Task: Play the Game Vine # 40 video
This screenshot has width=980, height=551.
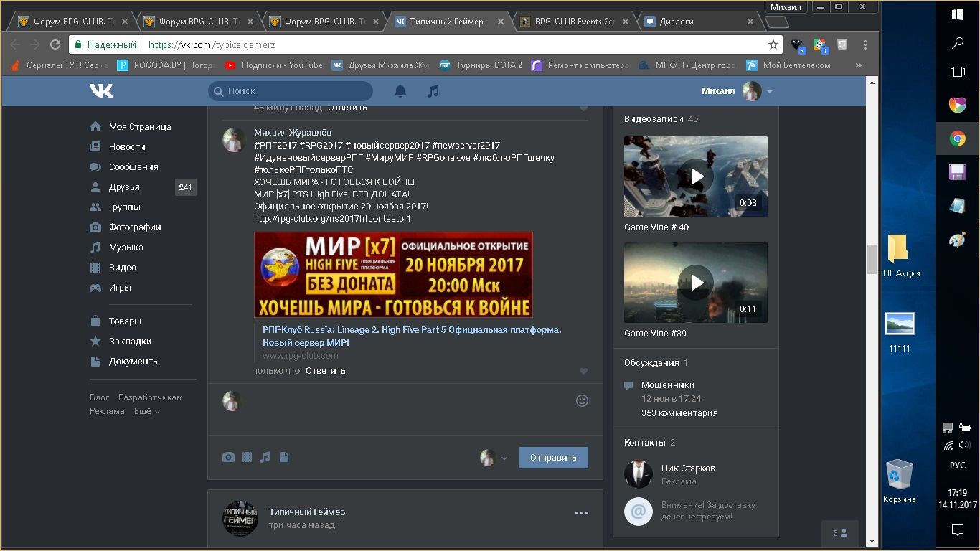Action: (x=696, y=176)
